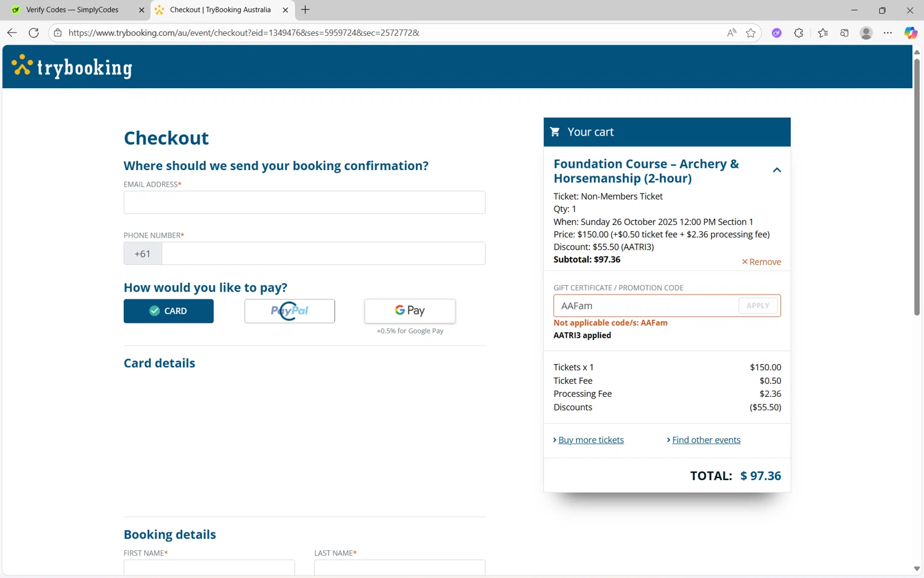Open a new browser tab

[x=306, y=10]
